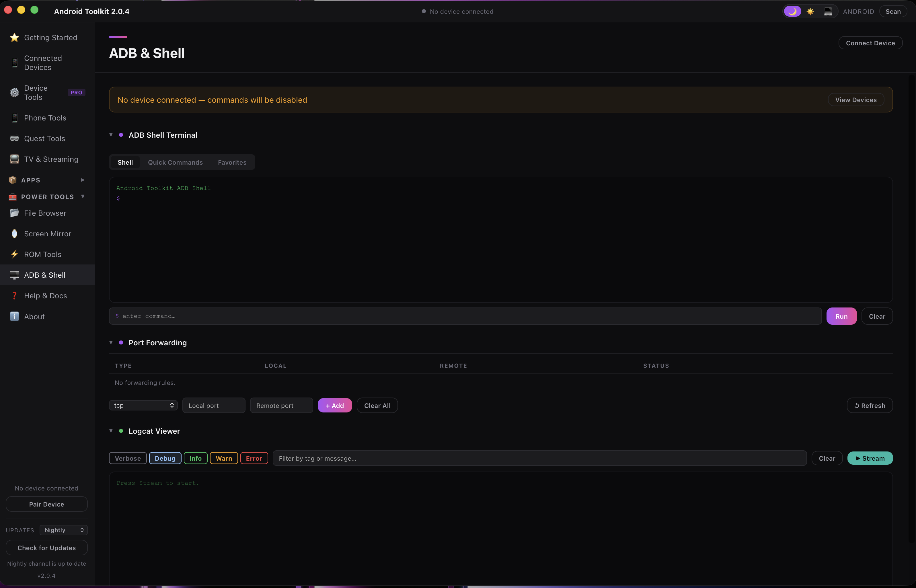The width and height of the screenshot is (916, 588).
Task: Expand the APPS sidebar section arrow
Action: [x=83, y=180]
